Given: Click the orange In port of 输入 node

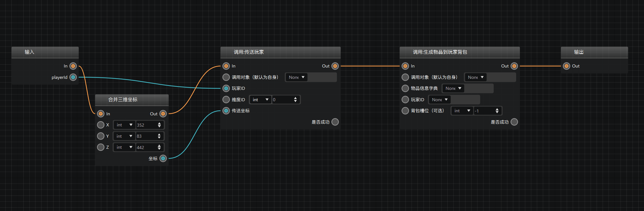Looking at the screenshot, I should (73, 66).
